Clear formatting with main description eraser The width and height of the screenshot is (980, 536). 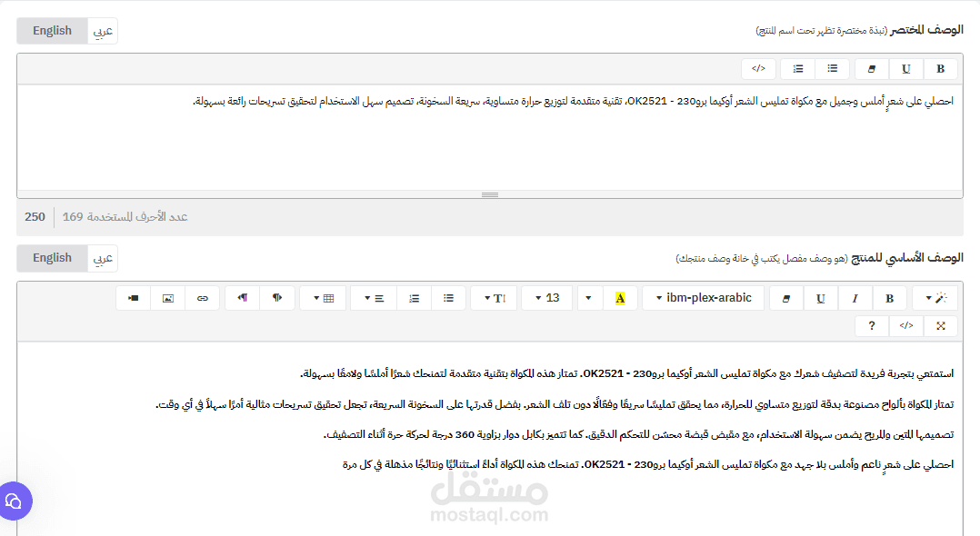tap(786, 298)
